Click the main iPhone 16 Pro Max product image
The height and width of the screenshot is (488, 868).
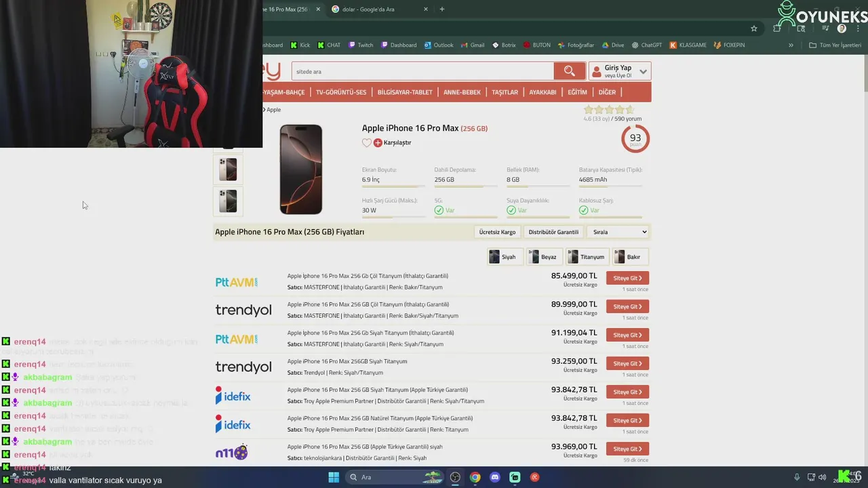coord(301,169)
